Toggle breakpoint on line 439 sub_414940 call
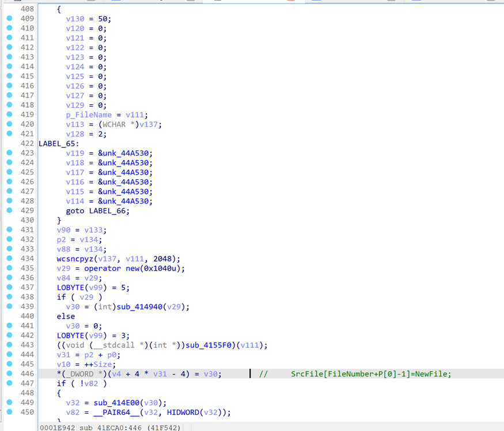This screenshot has width=504, height=431. click(x=9, y=307)
